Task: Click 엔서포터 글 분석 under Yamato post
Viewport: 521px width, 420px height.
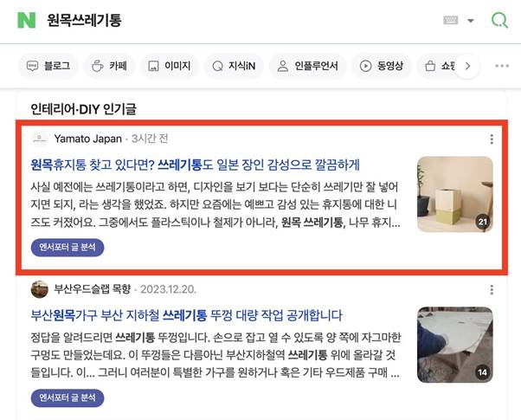Action: coord(68,248)
